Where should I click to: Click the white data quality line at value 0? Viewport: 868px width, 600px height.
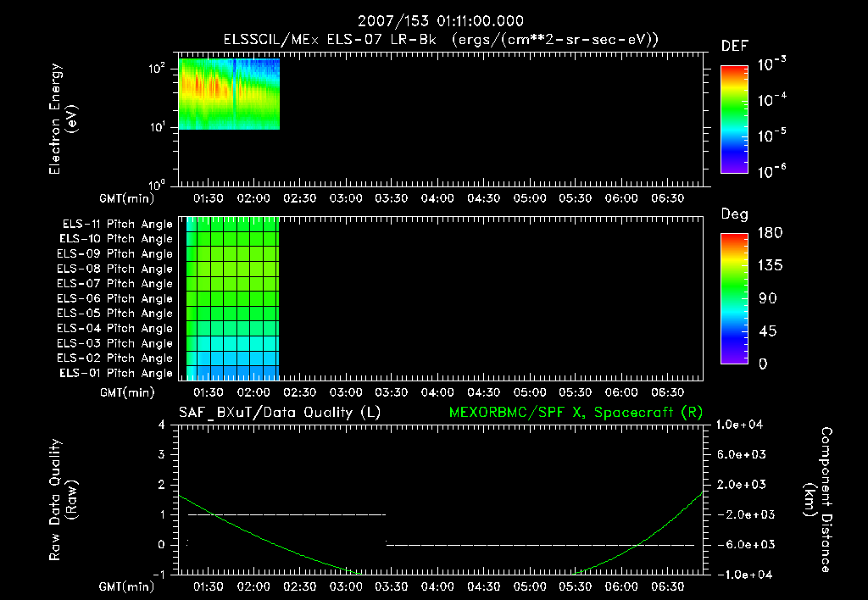click(x=540, y=545)
